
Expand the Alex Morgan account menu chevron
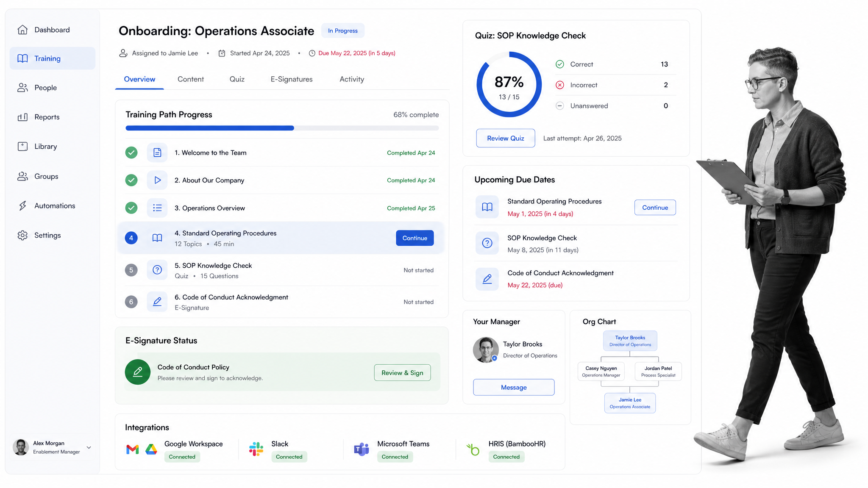[89, 447]
